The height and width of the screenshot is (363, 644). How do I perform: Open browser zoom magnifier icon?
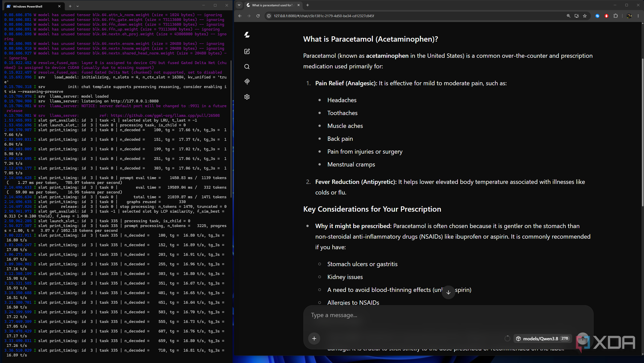pos(568,16)
